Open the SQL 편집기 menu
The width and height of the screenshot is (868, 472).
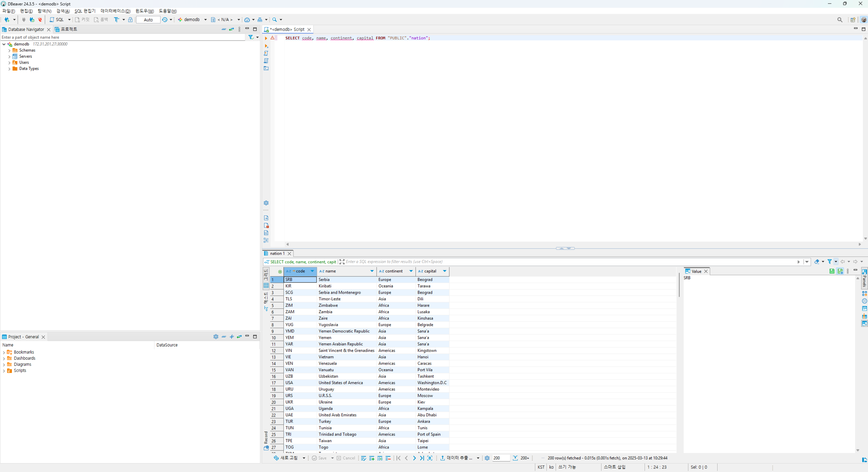(x=85, y=11)
